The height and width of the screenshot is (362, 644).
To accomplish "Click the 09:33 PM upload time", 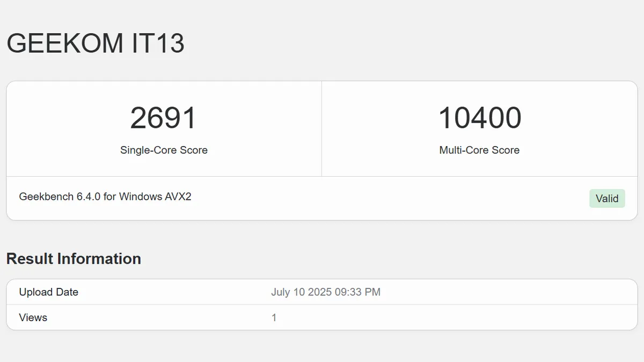I will click(x=358, y=292).
